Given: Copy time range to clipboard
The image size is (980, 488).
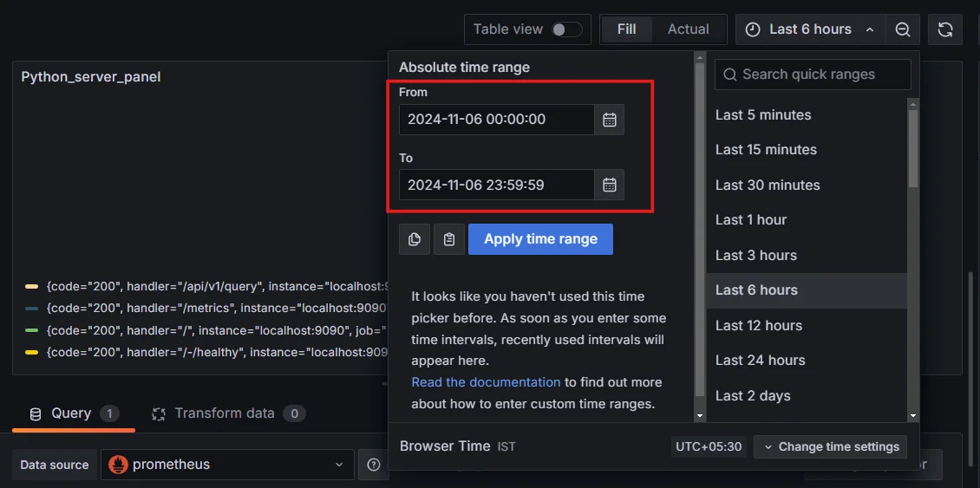Looking at the screenshot, I should [415, 239].
